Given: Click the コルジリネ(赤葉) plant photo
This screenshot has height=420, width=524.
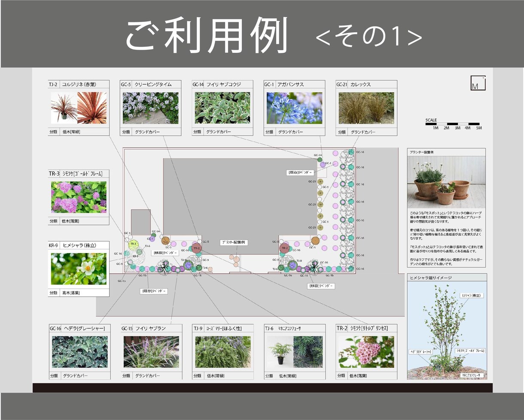Looking at the screenshot, I should click(79, 109).
